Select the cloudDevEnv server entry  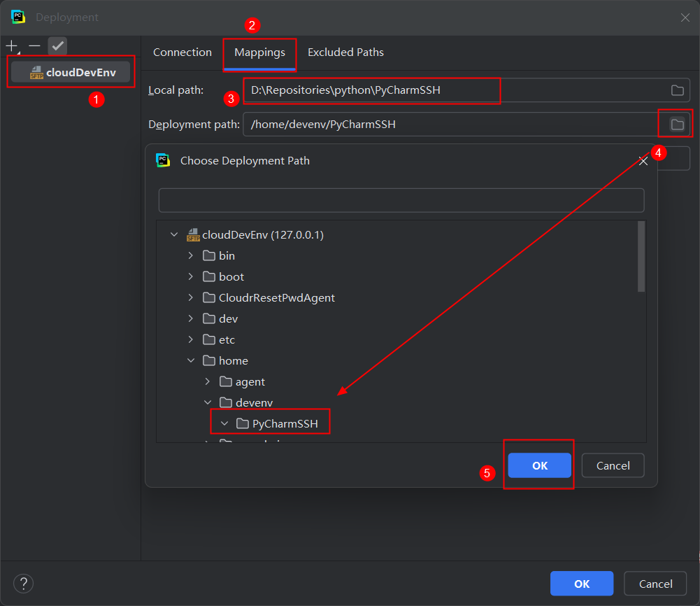coord(71,72)
